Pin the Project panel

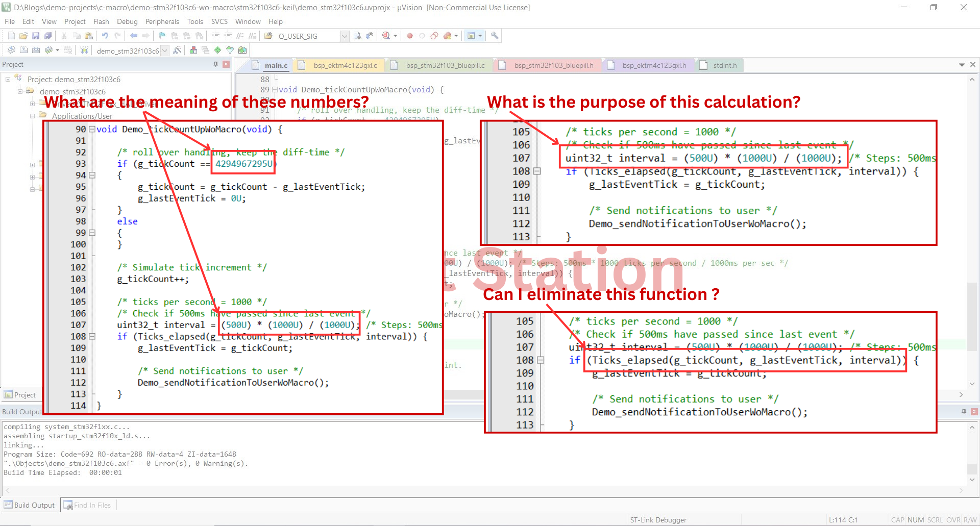click(215, 64)
